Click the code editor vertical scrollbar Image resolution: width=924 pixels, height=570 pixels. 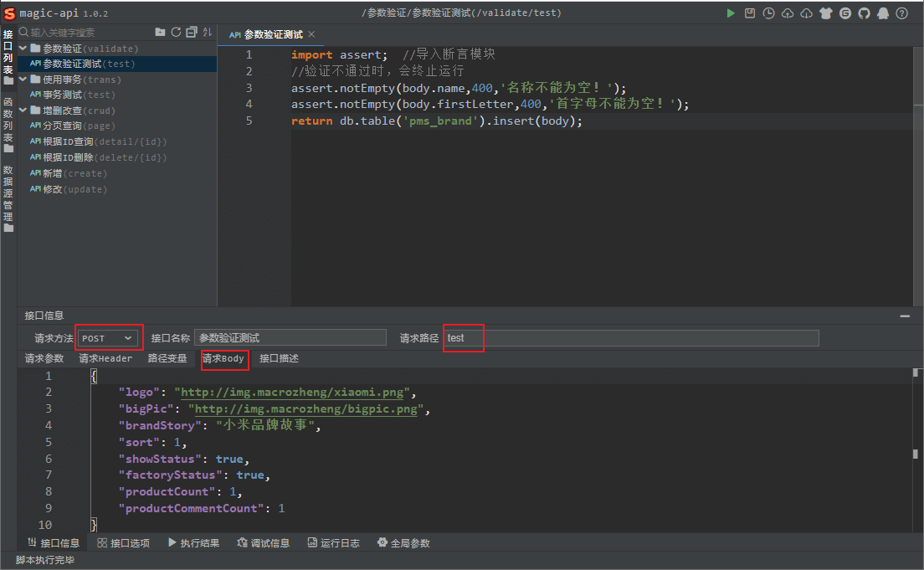pyautogui.click(x=918, y=176)
